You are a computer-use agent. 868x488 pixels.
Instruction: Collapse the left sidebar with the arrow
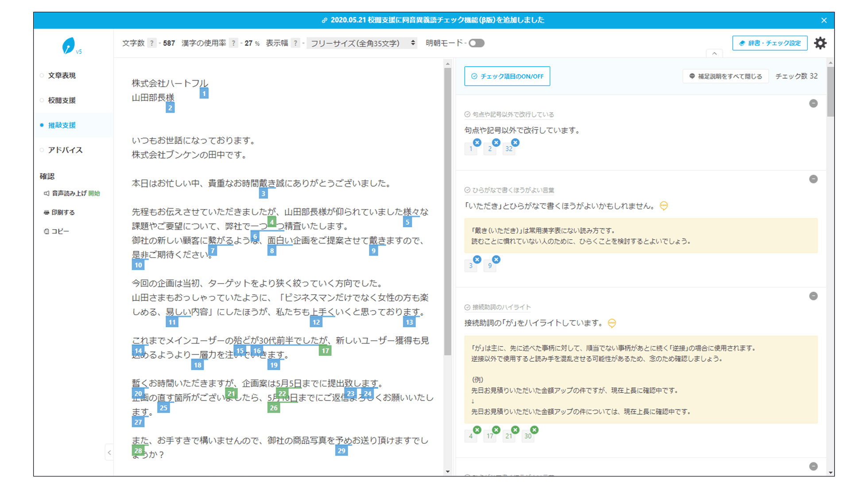109,453
